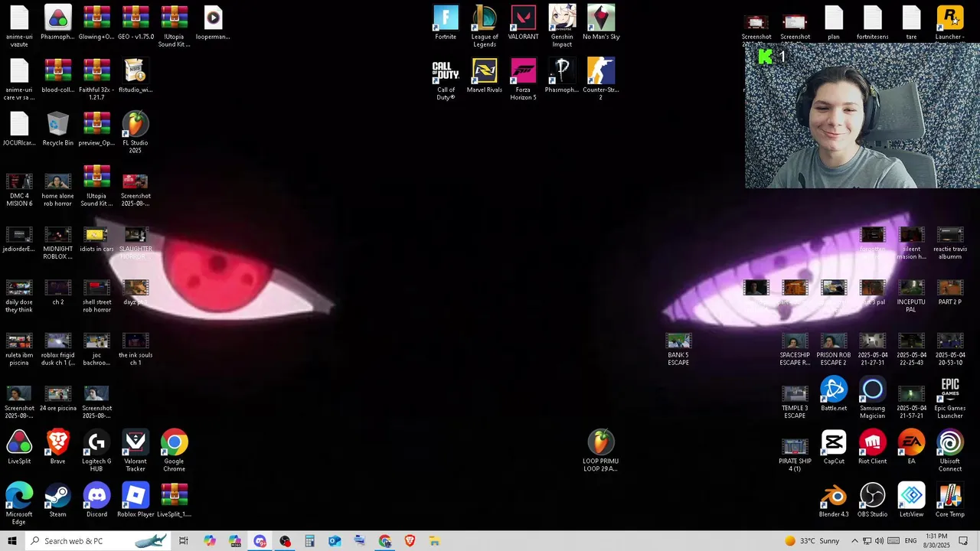
Task: Open Genshin Impact shortcut
Action: (562, 26)
